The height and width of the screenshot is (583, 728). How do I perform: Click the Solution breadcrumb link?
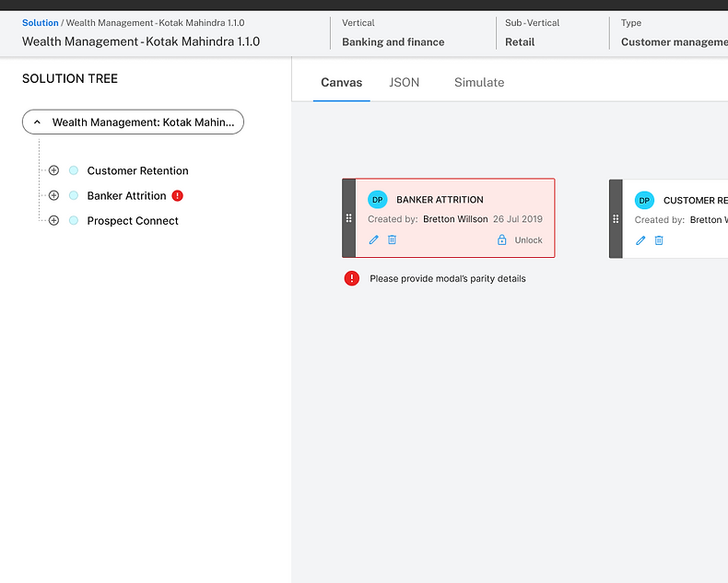click(40, 22)
